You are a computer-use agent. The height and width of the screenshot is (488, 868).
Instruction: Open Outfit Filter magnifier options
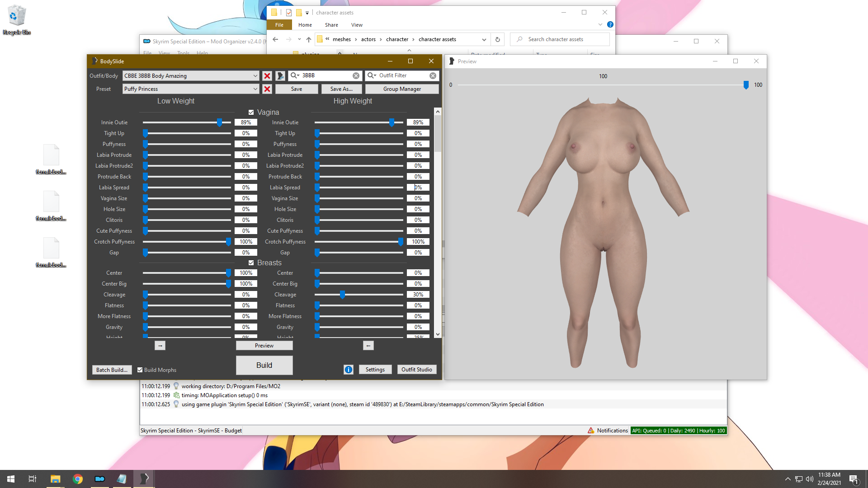click(372, 75)
